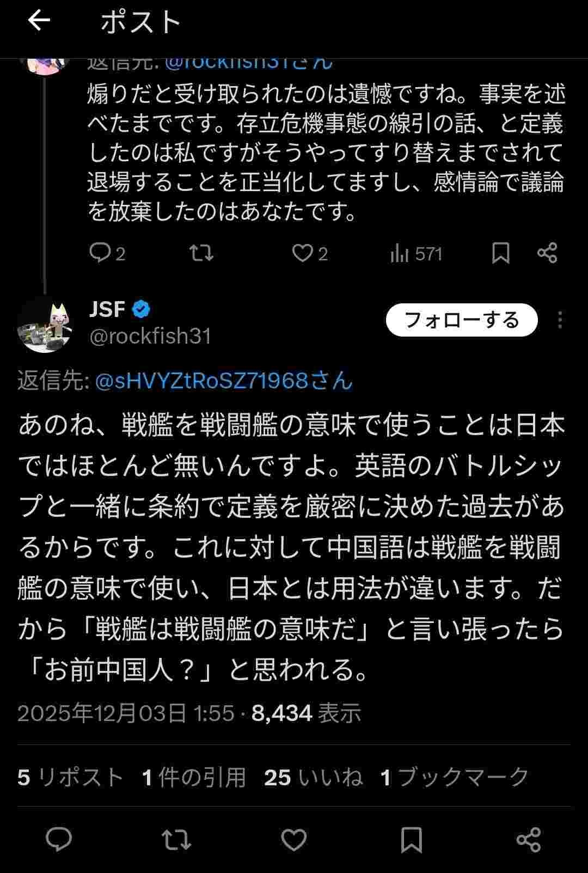Click the フォローする button
588x873 pixels.
(462, 320)
